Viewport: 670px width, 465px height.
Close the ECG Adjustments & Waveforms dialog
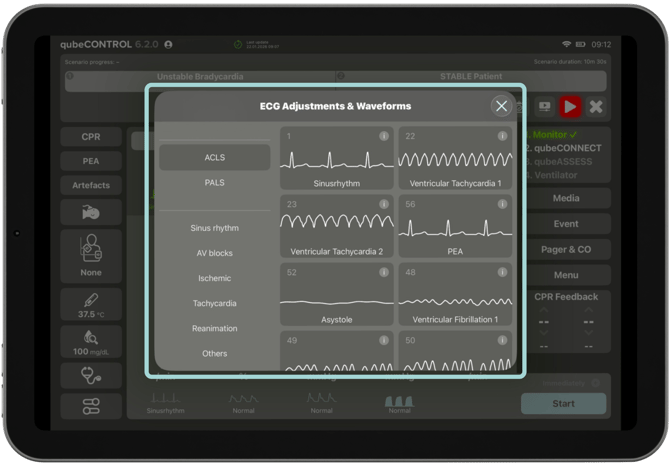pos(502,106)
